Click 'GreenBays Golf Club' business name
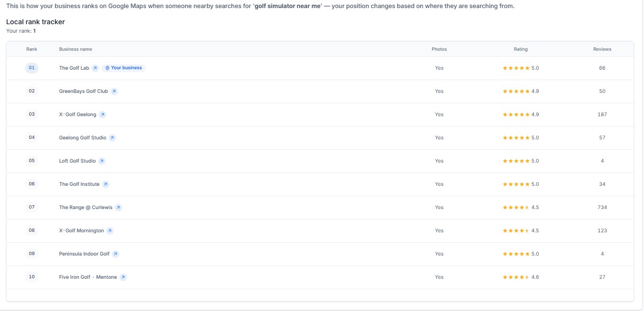644x311 pixels. coord(83,91)
